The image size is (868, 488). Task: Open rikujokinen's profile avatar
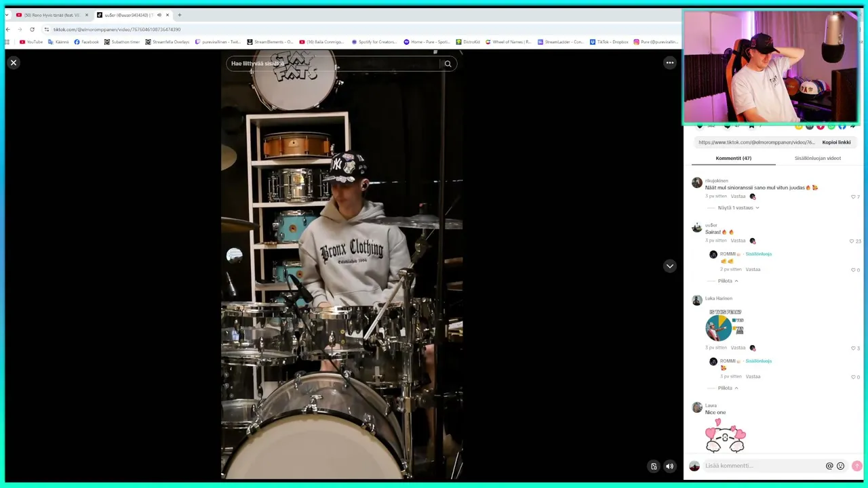click(x=696, y=183)
